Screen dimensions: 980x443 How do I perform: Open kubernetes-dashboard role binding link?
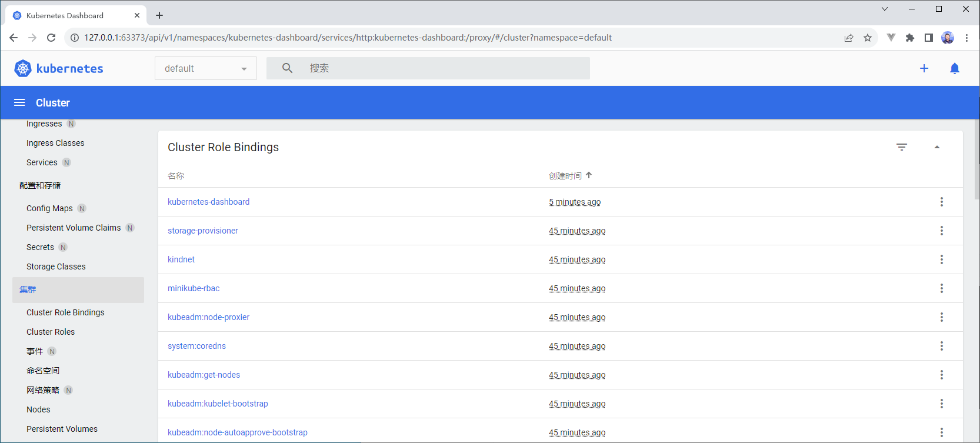(208, 202)
